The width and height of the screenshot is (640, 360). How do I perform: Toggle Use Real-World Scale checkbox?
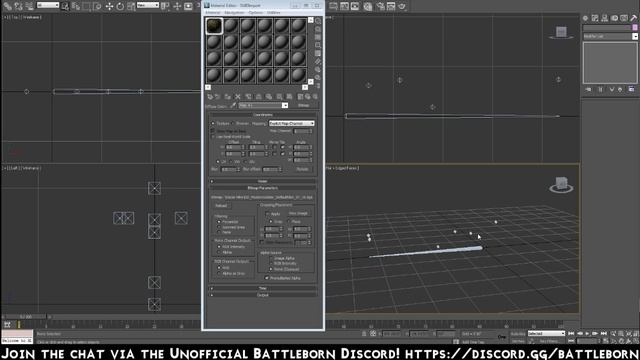pos(213,136)
